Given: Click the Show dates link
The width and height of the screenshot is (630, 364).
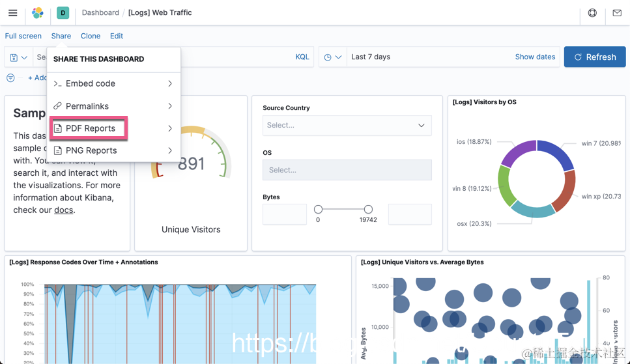Looking at the screenshot, I should (x=535, y=57).
